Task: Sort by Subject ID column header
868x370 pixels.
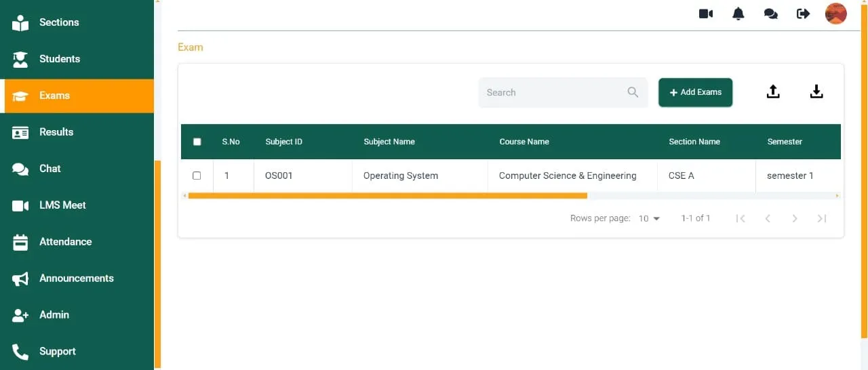Action: [284, 142]
